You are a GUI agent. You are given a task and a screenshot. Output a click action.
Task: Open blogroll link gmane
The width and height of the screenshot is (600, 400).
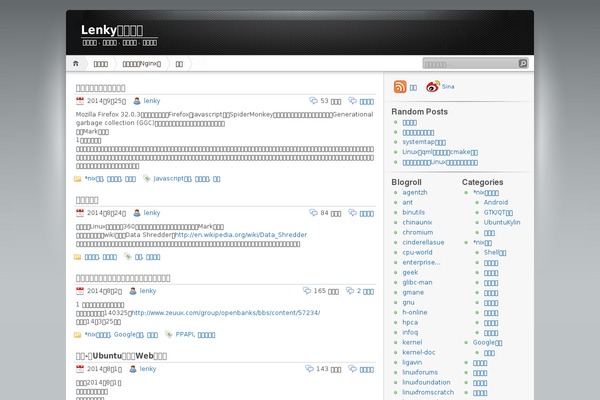pyautogui.click(x=413, y=292)
